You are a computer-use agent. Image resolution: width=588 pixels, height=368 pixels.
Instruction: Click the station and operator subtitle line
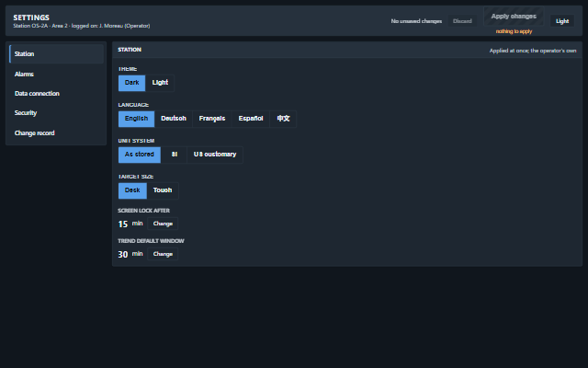point(82,26)
